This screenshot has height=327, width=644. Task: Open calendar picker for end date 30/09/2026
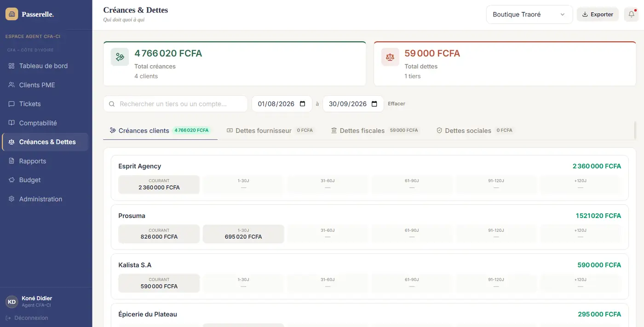pyautogui.click(x=374, y=104)
